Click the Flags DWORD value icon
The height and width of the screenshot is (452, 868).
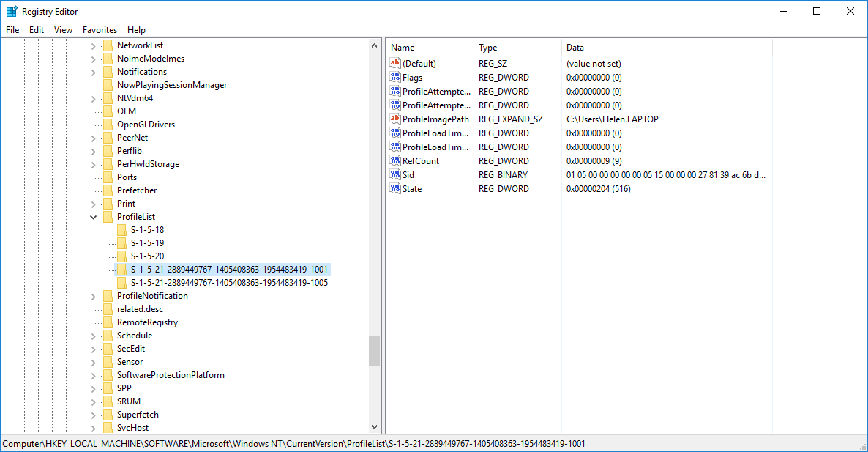395,77
